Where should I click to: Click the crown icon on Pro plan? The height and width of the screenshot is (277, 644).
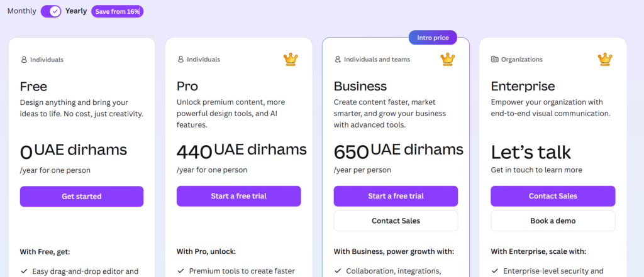coord(291,59)
